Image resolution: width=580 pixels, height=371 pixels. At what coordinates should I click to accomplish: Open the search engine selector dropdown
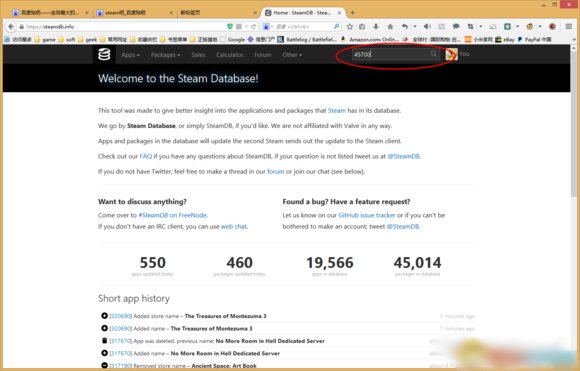click(x=268, y=27)
